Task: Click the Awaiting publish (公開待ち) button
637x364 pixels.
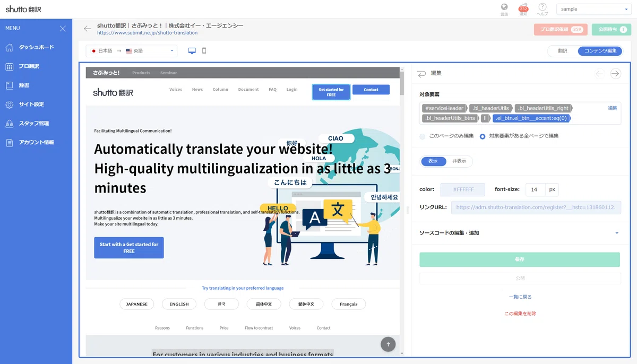Action: (611, 30)
